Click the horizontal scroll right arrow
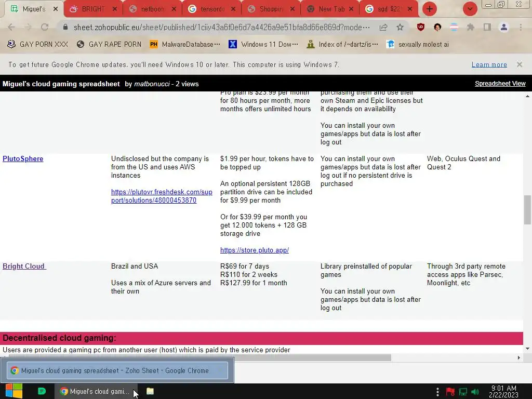The height and width of the screenshot is (399, 532). (x=518, y=357)
